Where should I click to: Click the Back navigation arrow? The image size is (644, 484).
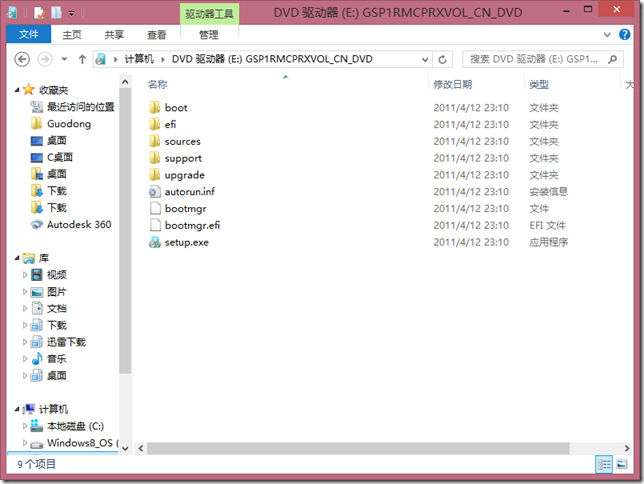22,60
